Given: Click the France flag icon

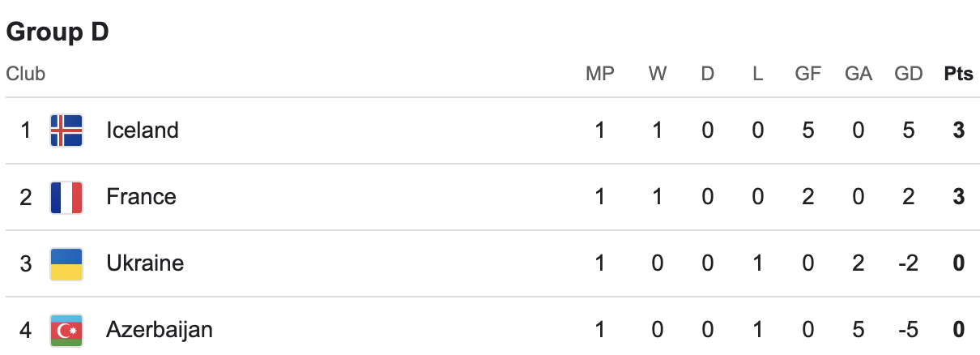Looking at the screenshot, I should tap(66, 197).
